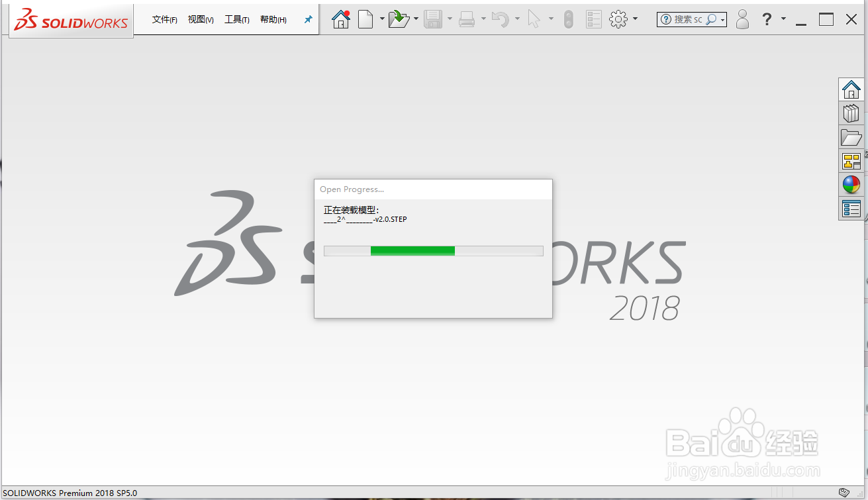This screenshot has width=868, height=500.
Task: Open the 工具(T) menu
Action: pyautogui.click(x=237, y=20)
